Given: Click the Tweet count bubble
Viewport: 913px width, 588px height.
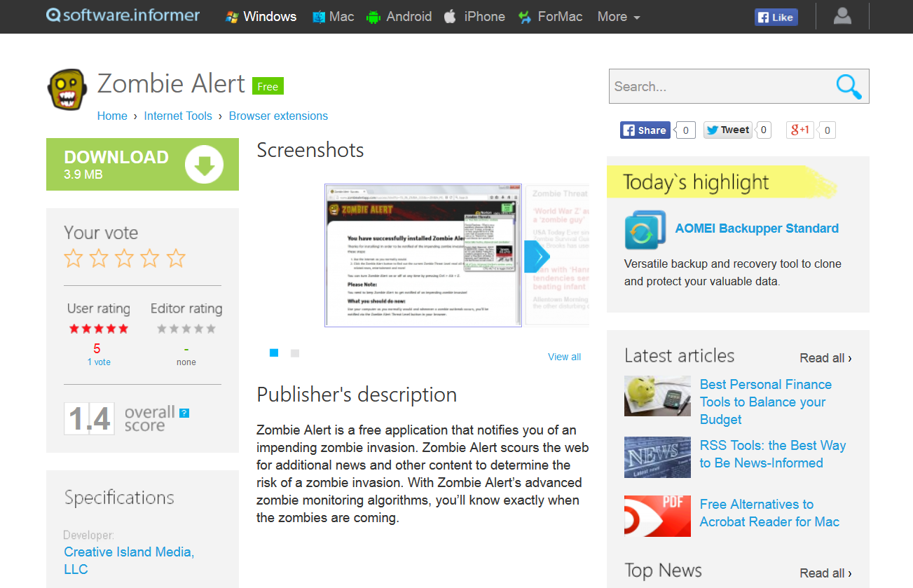Looking at the screenshot, I should click(763, 130).
